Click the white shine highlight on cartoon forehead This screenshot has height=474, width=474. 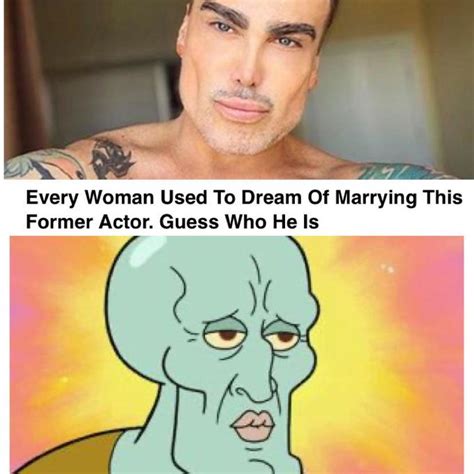pos(149,251)
